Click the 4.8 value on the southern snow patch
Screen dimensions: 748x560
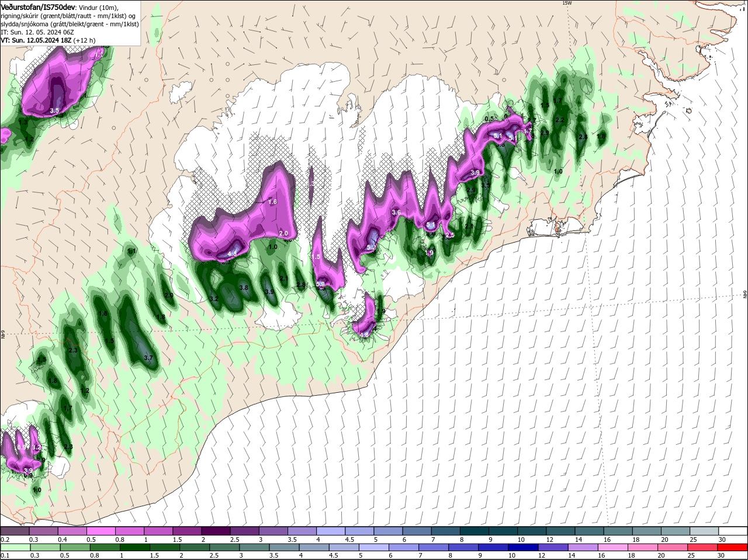pos(364,335)
